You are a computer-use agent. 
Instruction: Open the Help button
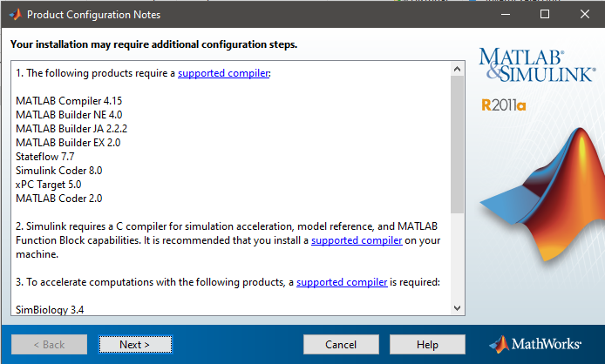[427, 344]
